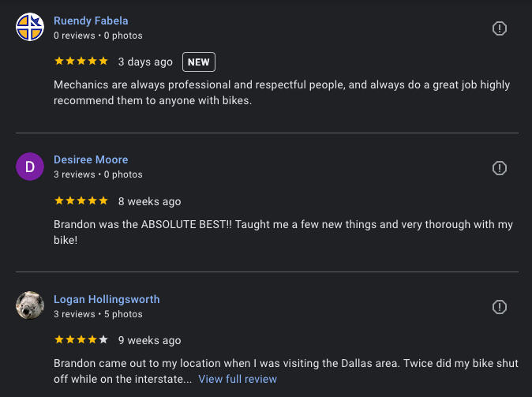Click "3 reviews • 5 photos" under Logan

point(98,314)
